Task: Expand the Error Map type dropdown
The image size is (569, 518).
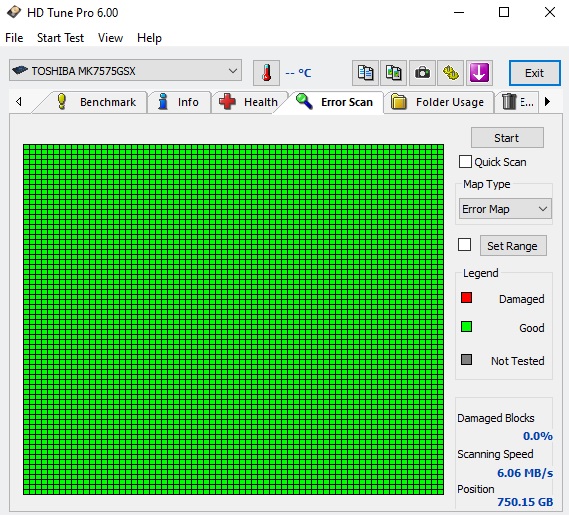Action: [x=505, y=209]
